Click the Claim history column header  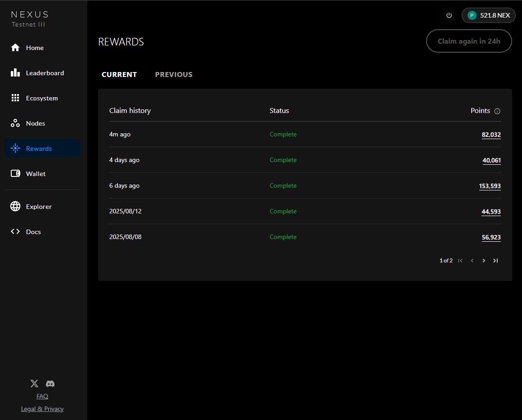(x=130, y=111)
